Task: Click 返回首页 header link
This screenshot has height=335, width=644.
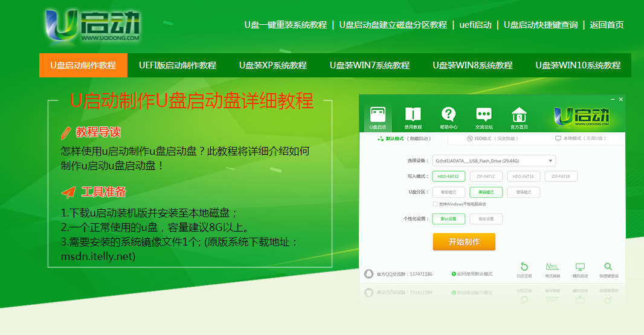Action: click(x=607, y=25)
